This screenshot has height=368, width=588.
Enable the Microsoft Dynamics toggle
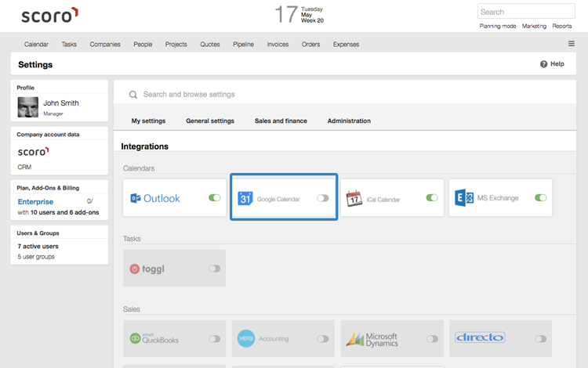(x=432, y=339)
